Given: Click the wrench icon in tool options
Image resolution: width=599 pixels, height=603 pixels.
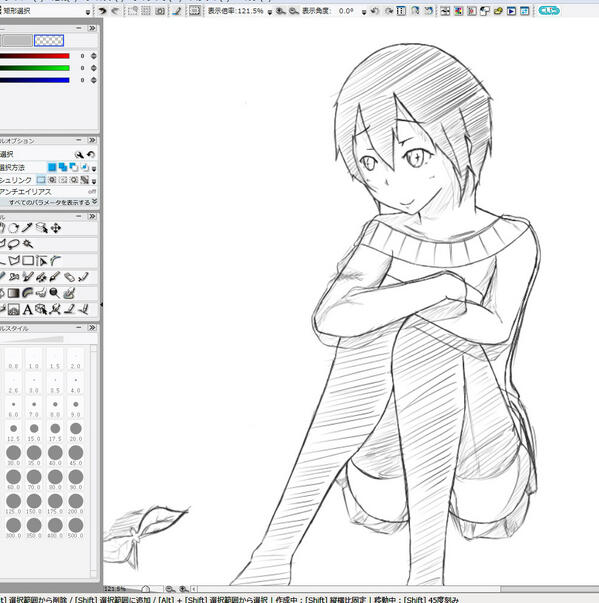Looking at the screenshot, I should click(x=79, y=155).
